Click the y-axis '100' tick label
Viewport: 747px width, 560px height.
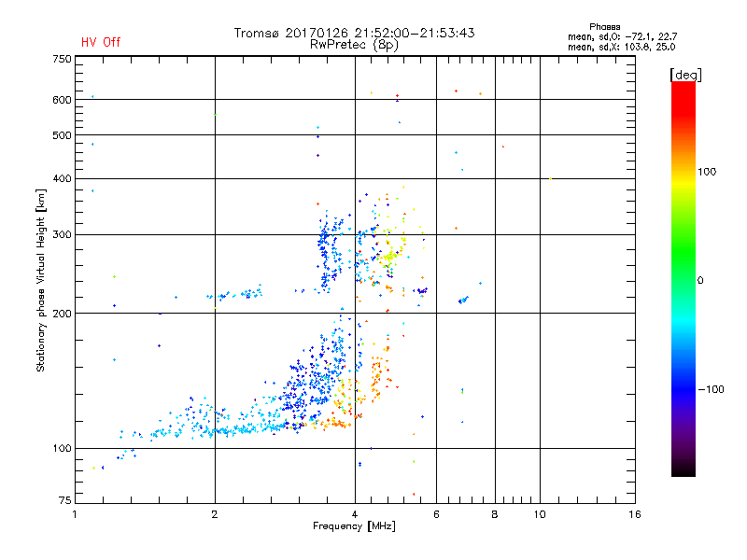[x=62, y=448]
